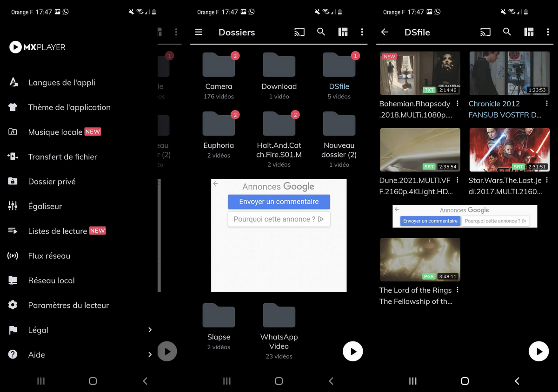This screenshot has height=392, width=558.
Task: Click the local network monitor icon
Action: tap(13, 281)
